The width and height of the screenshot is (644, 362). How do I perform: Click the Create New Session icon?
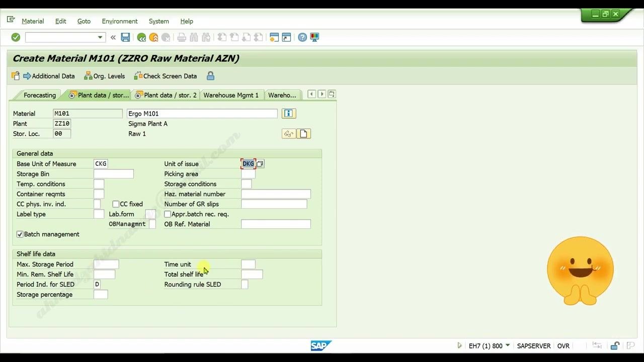coord(274,37)
